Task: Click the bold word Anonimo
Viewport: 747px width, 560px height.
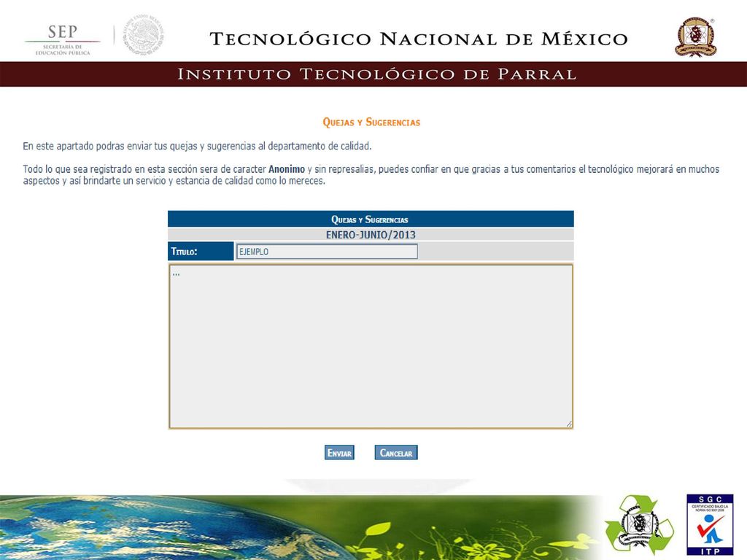Action: pyautogui.click(x=286, y=169)
